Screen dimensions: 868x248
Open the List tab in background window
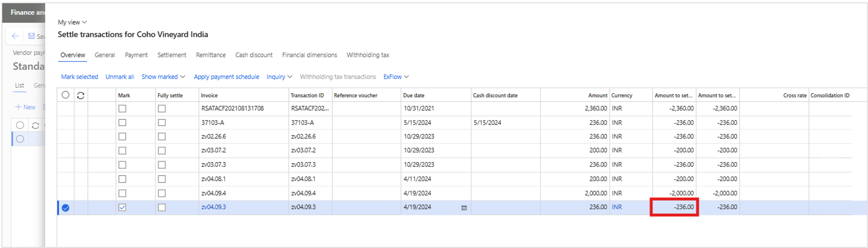point(19,85)
